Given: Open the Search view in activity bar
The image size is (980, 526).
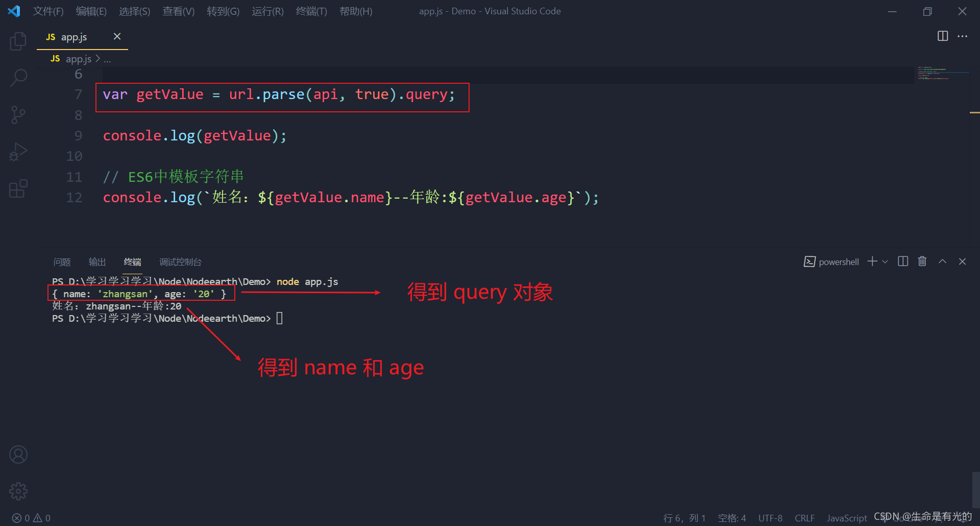Looking at the screenshot, I should click(x=18, y=78).
